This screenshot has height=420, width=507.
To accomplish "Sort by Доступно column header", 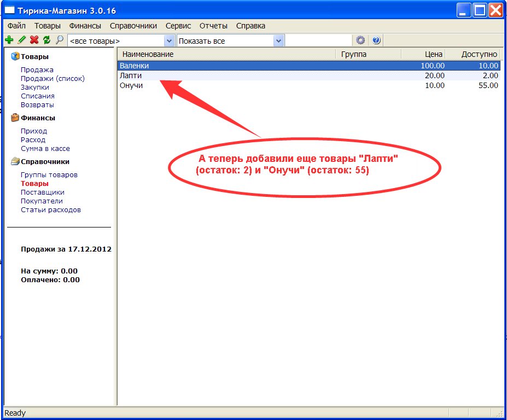I will pos(473,54).
